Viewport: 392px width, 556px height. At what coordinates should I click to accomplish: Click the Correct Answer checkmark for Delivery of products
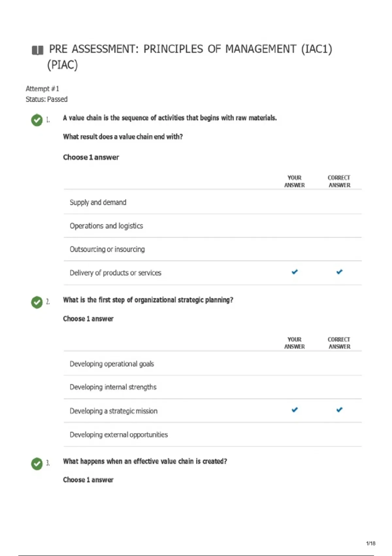click(x=339, y=272)
